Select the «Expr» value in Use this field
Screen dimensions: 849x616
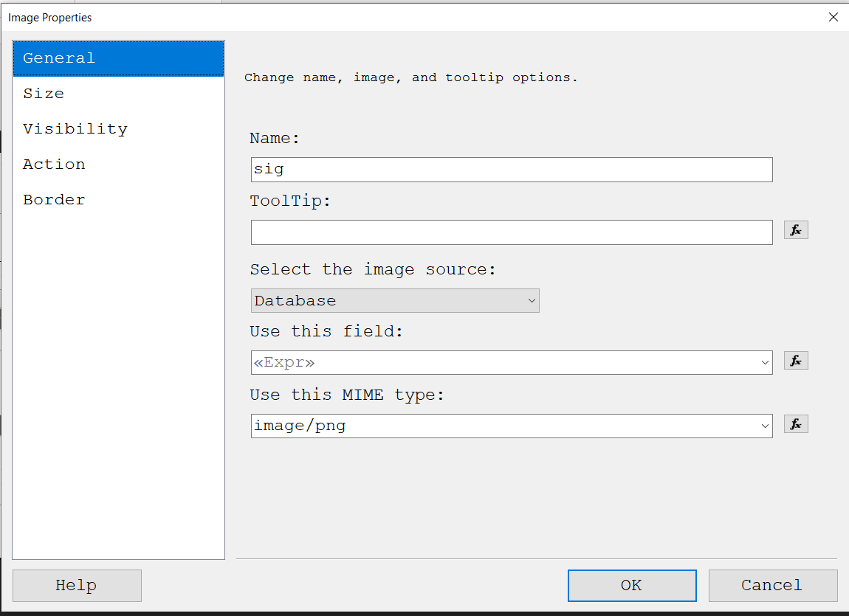pos(443,361)
